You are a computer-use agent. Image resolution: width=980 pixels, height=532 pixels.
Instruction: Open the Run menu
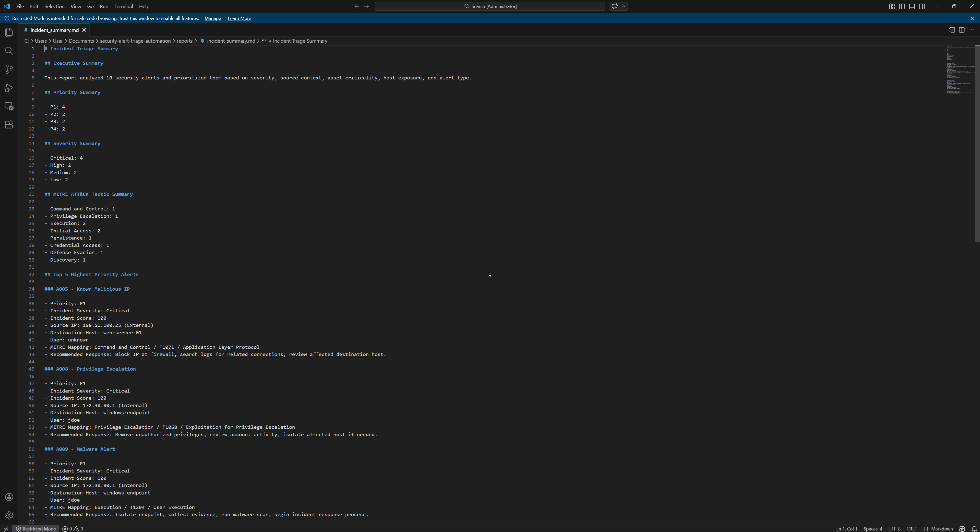click(104, 6)
